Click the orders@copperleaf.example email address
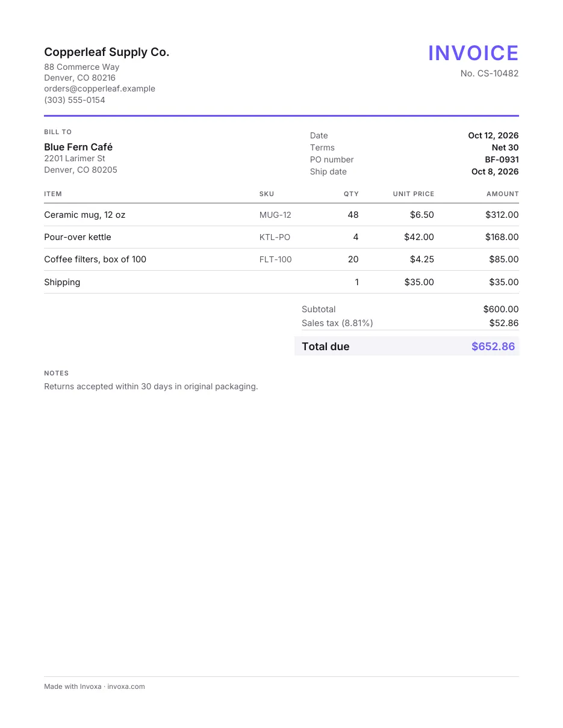 tap(99, 88)
